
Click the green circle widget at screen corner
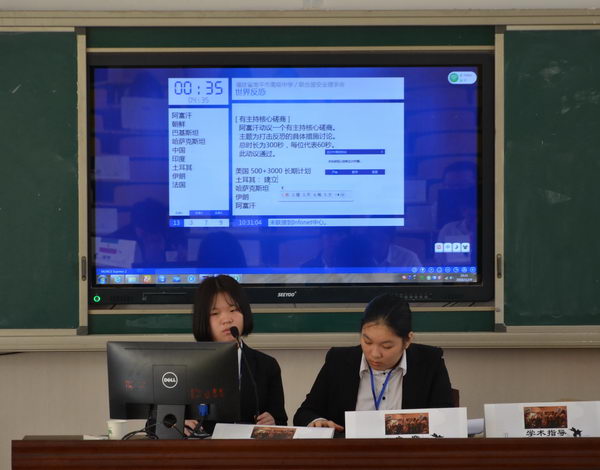click(x=454, y=78)
